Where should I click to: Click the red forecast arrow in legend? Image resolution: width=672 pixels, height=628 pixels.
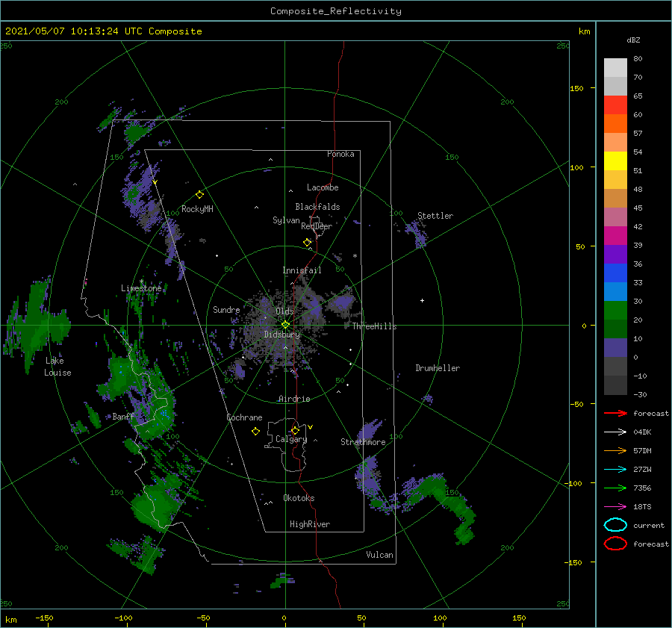coord(615,413)
